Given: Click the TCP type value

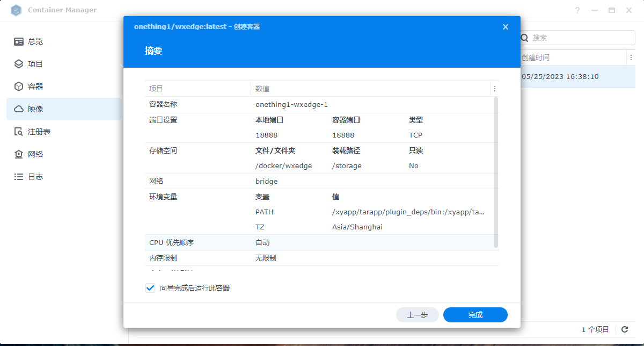Looking at the screenshot, I should (415, 135).
